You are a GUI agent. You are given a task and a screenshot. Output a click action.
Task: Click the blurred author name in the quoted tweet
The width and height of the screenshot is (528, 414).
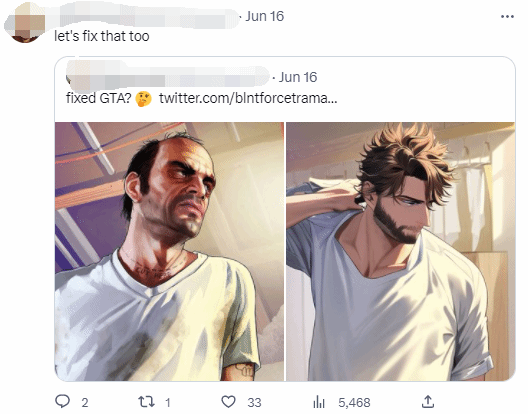tap(168, 77)
